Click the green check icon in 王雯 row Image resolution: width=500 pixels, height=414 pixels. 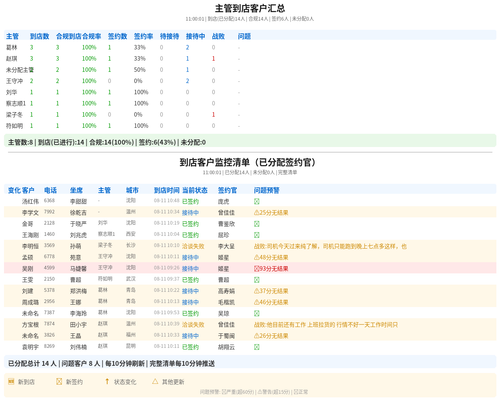(x=257, y=280)
